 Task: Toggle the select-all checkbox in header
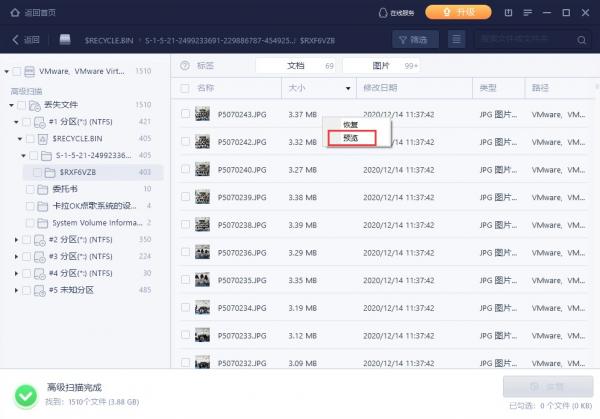[x=184, y=88]
